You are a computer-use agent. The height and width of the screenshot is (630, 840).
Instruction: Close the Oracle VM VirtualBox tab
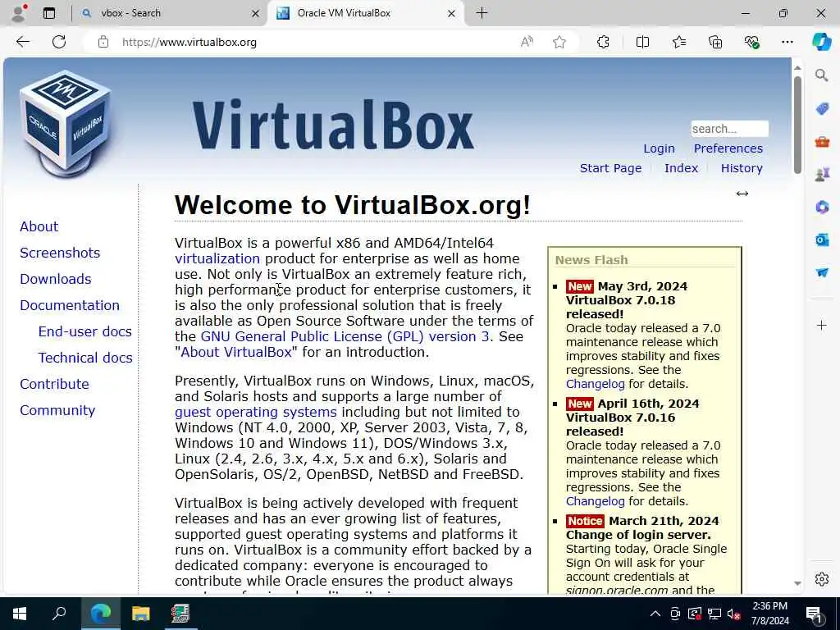coord(452,13)
